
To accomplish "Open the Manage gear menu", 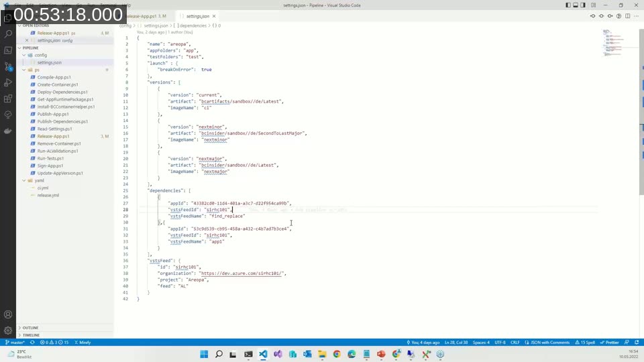I will coord(8,330).
